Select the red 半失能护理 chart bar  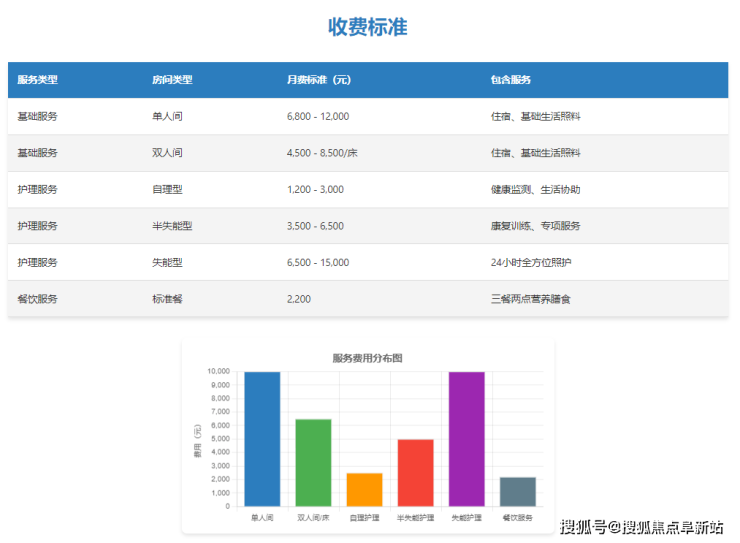415,472
